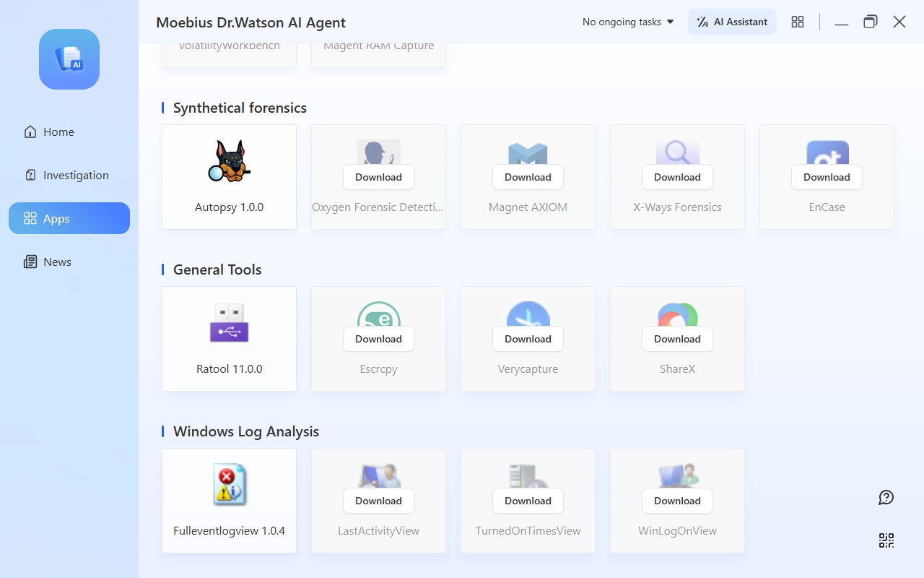Select the Apps sidebar item
The image size is (924, 578).
pyautogui.click(x=69, y=218)
